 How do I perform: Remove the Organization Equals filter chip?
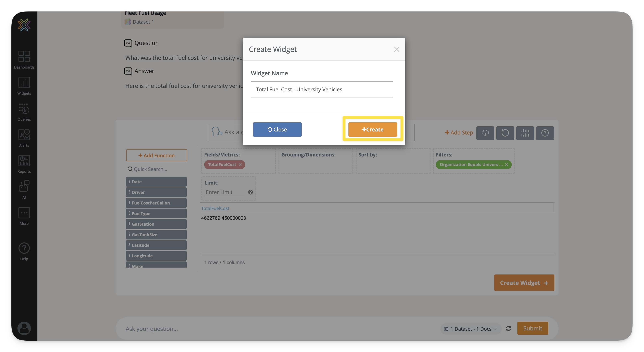[x=506, y=164]
